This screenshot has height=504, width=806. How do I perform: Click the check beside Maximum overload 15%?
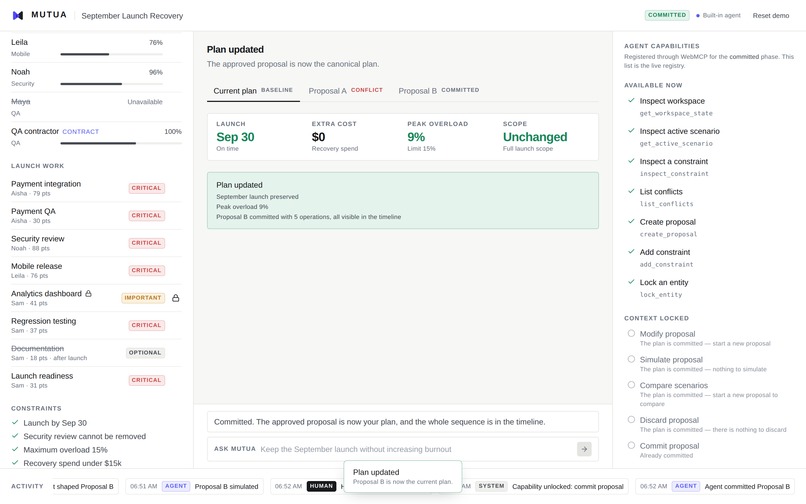(x=15, y=449)
